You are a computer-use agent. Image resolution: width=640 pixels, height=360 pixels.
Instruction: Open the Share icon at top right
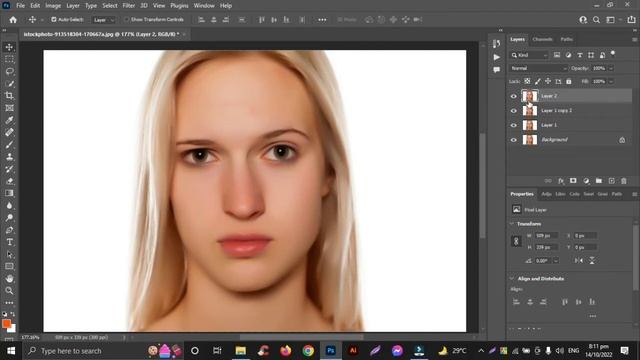click(631, 20)
